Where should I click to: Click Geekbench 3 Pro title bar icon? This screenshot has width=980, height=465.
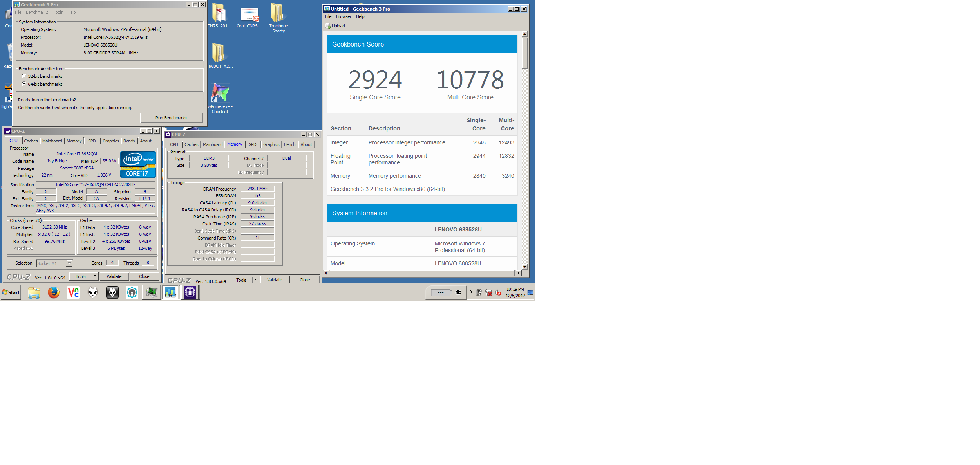click(x=16, y=5)
